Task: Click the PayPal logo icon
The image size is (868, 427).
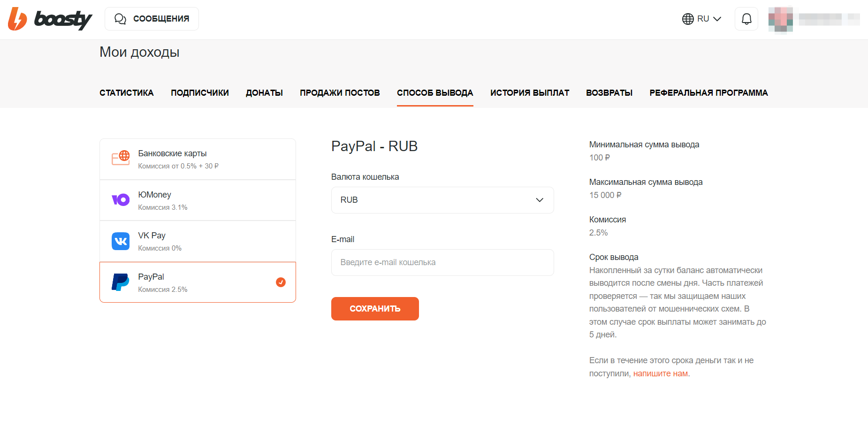Action: [x=121, y=282]
